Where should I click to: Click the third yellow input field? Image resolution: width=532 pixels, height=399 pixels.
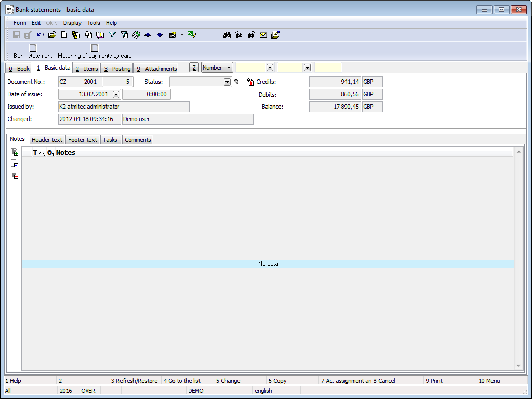coord(328,68)
